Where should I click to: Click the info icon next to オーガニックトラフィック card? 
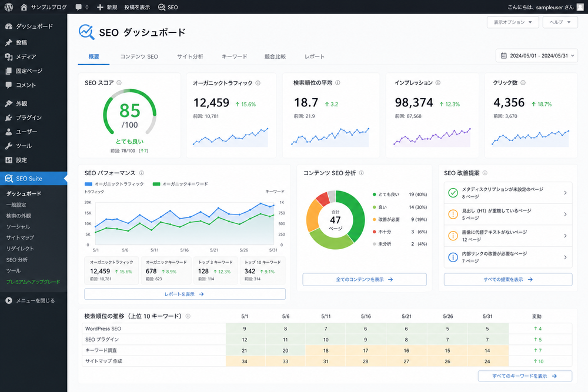[258, 83]
